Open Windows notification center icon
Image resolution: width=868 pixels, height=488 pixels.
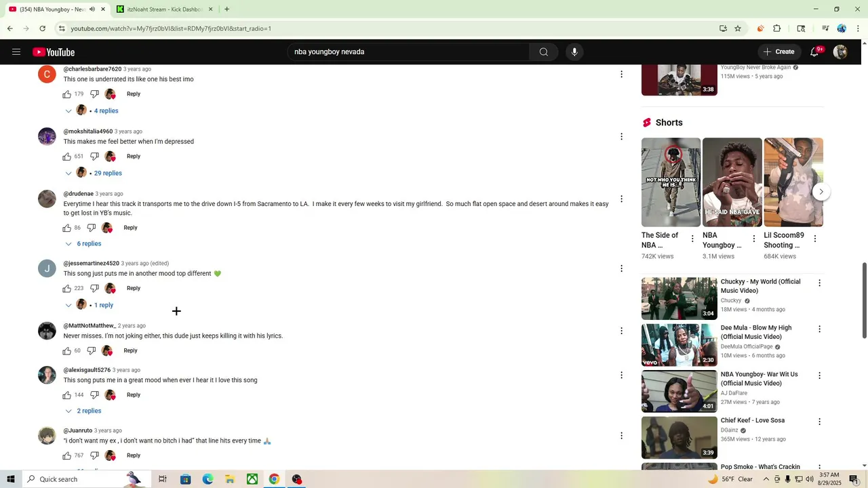pos(854,479)
